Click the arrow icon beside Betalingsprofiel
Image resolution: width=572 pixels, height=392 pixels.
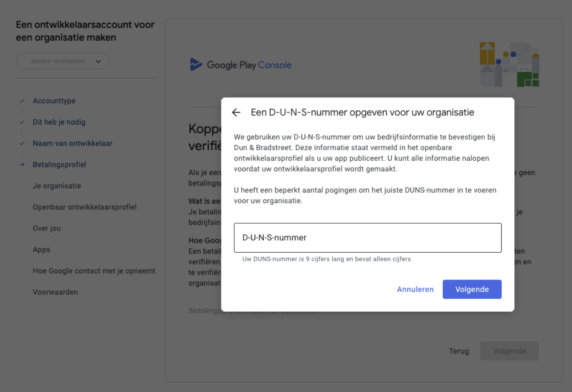coord(22,164)
